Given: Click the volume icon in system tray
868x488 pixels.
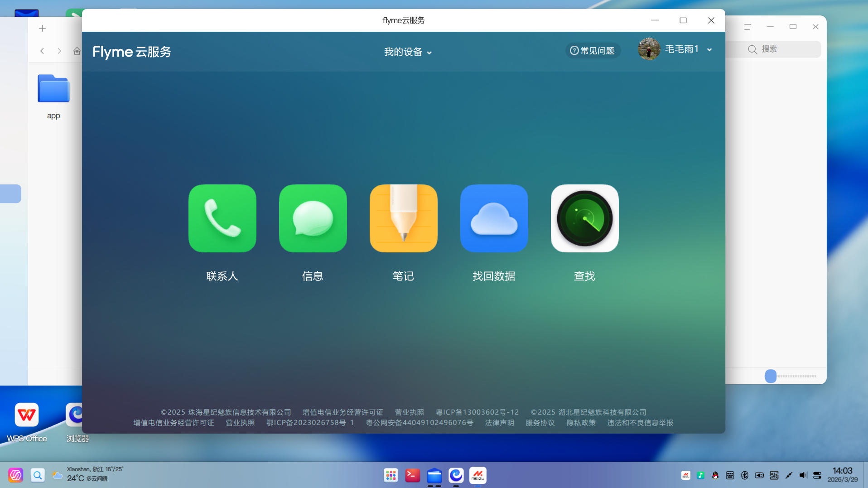Looking at the screenshot, I should 803,475.
